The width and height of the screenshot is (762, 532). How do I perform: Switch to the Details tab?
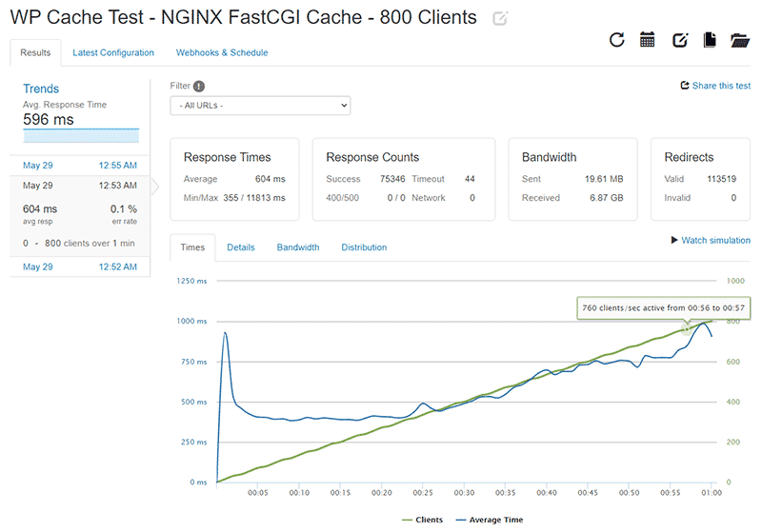pyautogui.click(x=241, y=247)
